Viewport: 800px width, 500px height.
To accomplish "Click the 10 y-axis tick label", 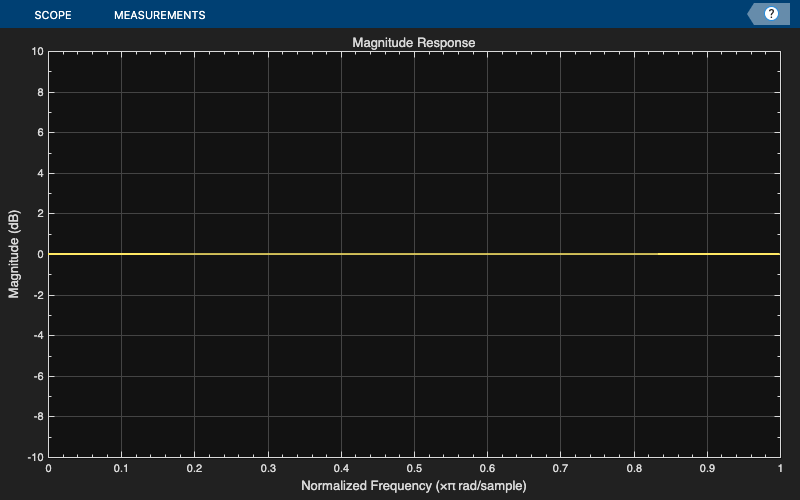I will [x=38, y=51].
